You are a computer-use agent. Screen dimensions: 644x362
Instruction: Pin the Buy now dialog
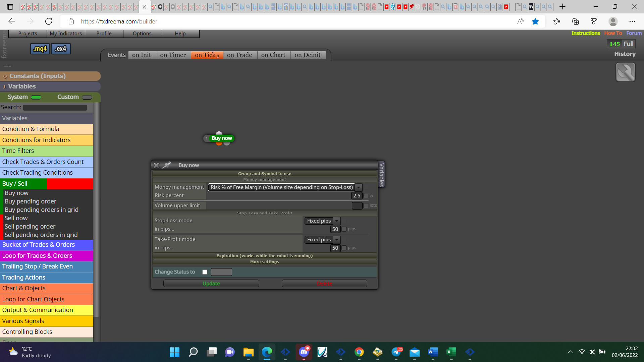(x=167, y=165)
